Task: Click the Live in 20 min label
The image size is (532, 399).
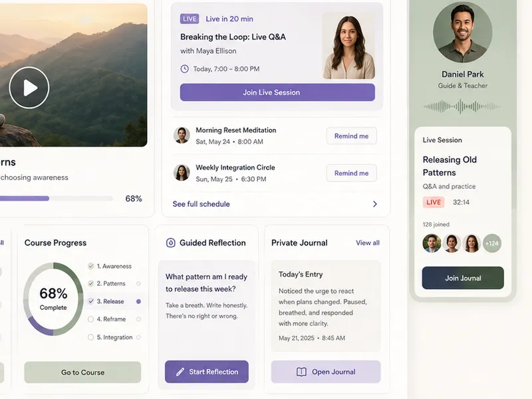Action: pyautogui.click(x=229, y=19)
